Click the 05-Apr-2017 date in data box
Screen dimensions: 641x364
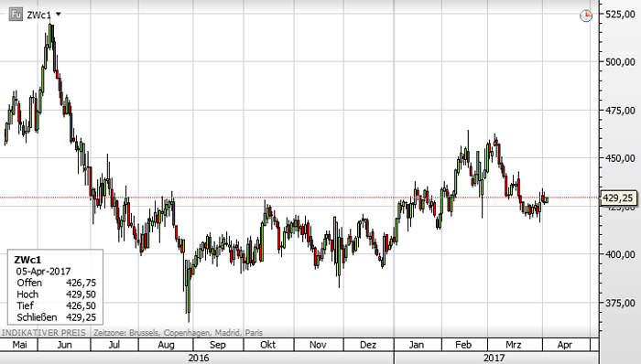pos(43,272)
